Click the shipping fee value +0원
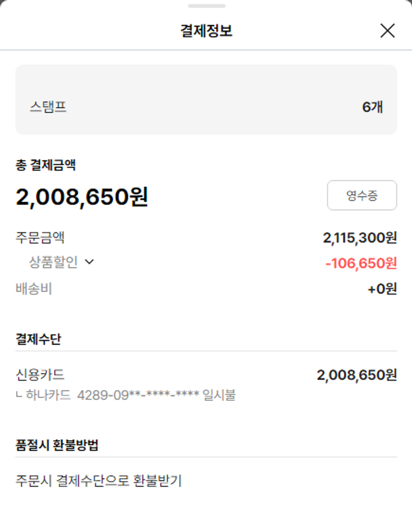412x532 pixels. tap(382, 289)
